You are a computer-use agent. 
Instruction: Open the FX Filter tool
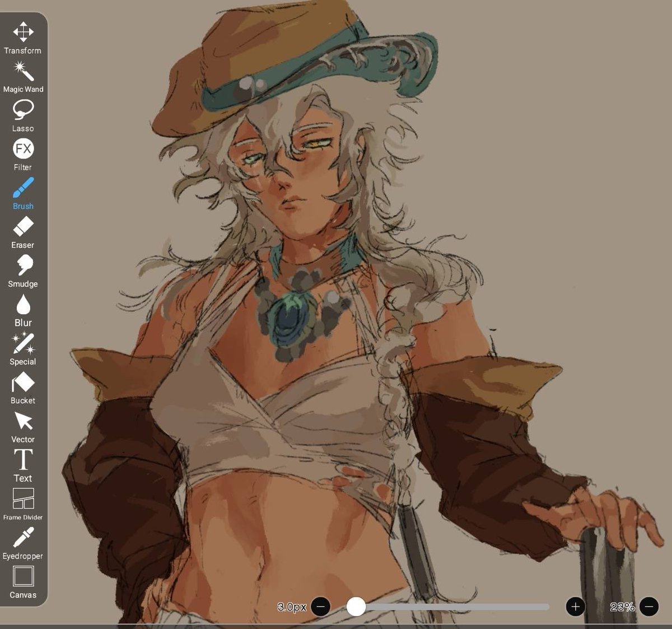(x=23, y=155)
